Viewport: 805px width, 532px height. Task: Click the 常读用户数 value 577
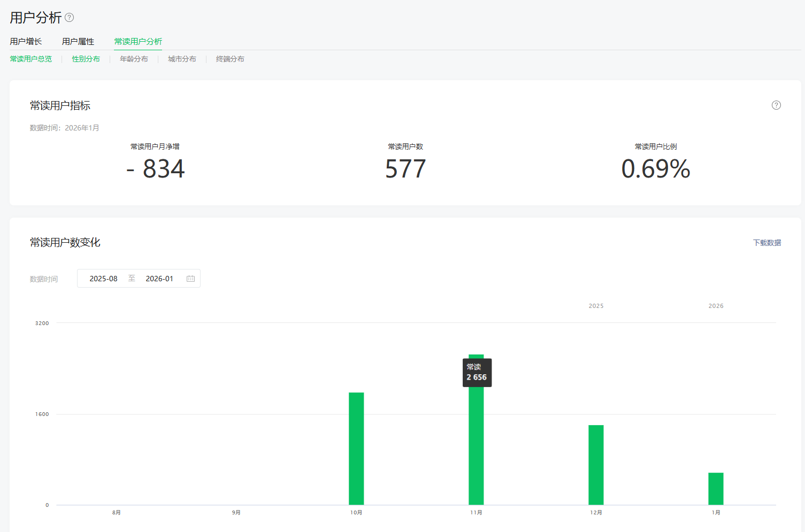(x=405, y=169)
